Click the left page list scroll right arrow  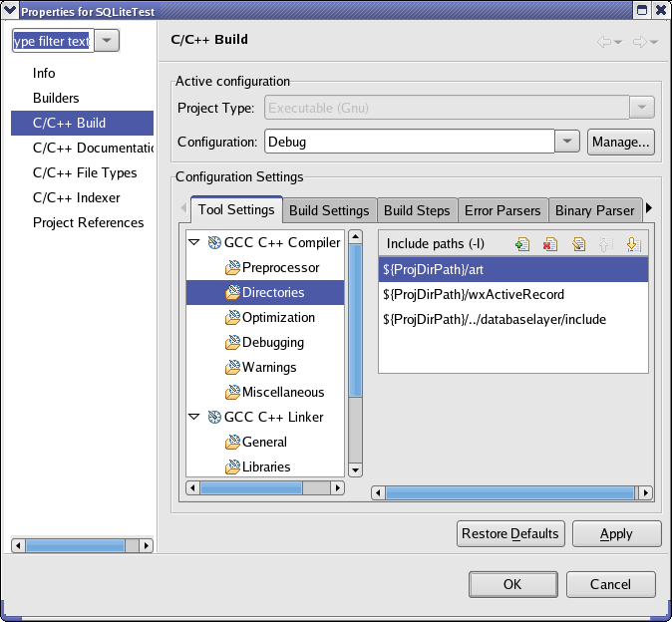click(147, 546)
